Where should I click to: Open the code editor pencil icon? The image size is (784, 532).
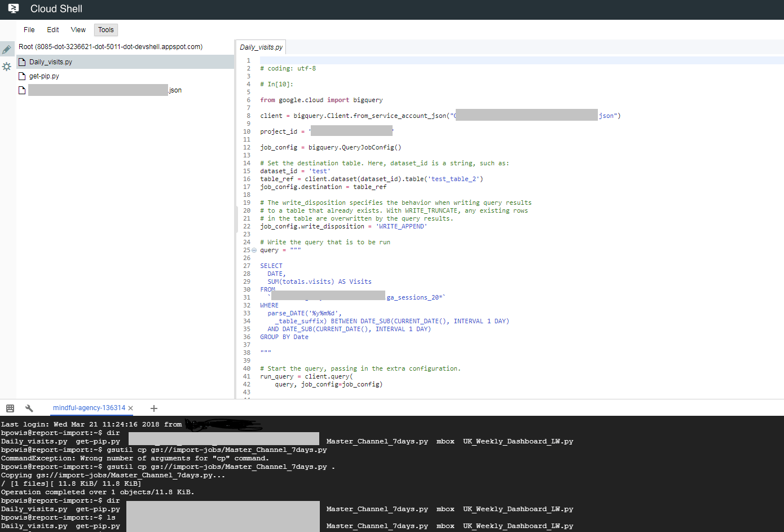(x=7, y=50)
